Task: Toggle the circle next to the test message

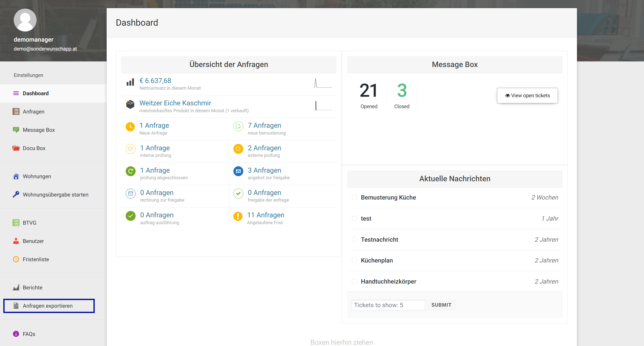Action: pos(354,218)
